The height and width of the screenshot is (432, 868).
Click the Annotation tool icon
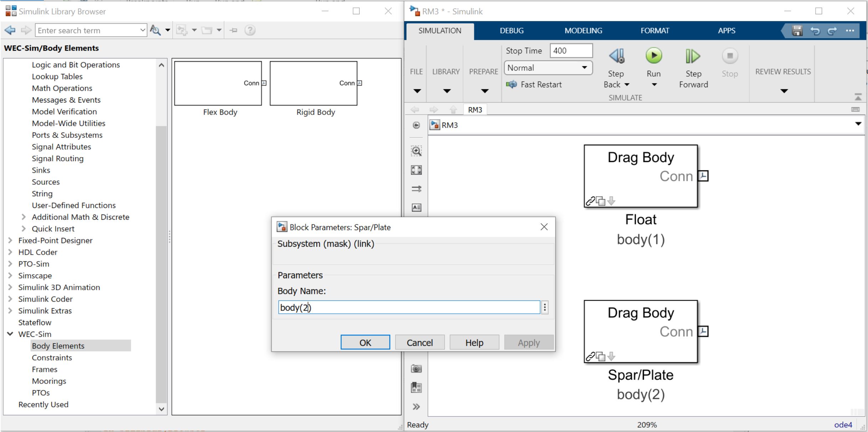click(416, 207)
